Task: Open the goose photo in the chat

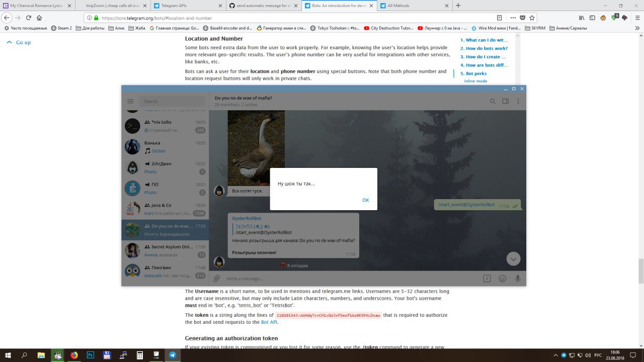Action: (256, 148)
